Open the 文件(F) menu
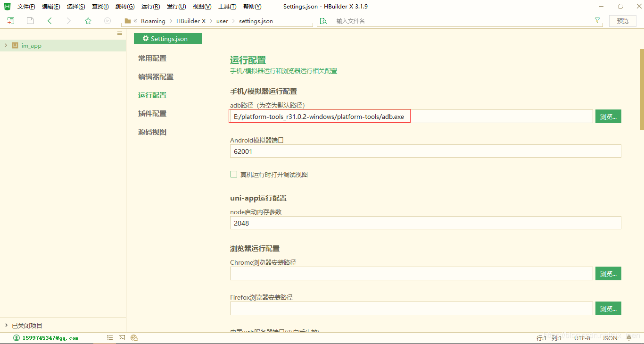The width and height of the screenshot is (644, 344). (26, 7)
